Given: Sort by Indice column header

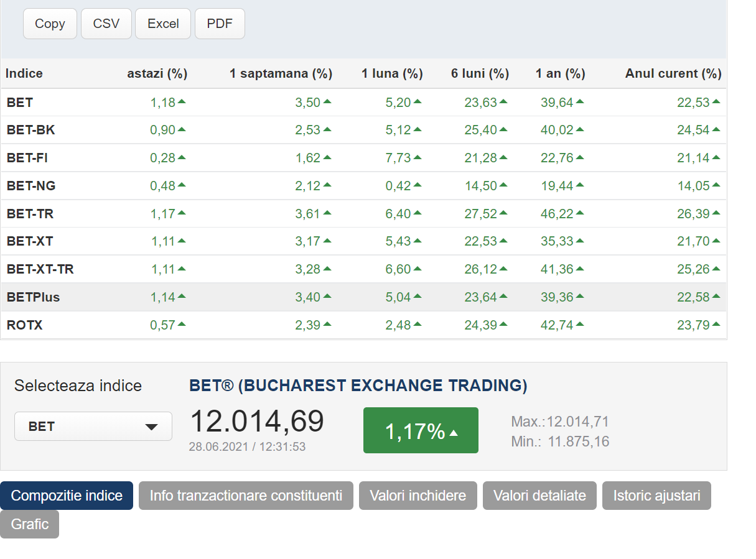Looking at the screenshot, I should click(24, 73).
